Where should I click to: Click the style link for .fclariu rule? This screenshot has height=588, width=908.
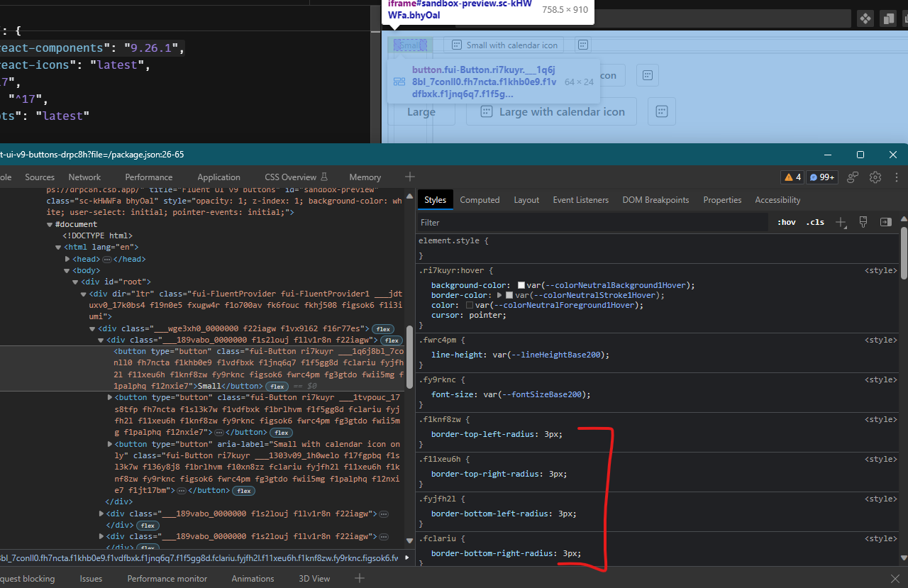click(x=880, y=538)
